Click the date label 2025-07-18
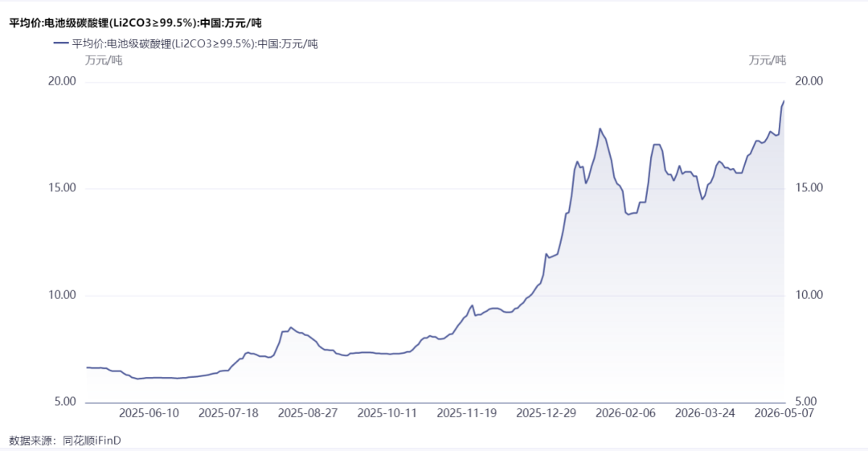The height and width of the screenshot is (451, 868). click(228, 413)
